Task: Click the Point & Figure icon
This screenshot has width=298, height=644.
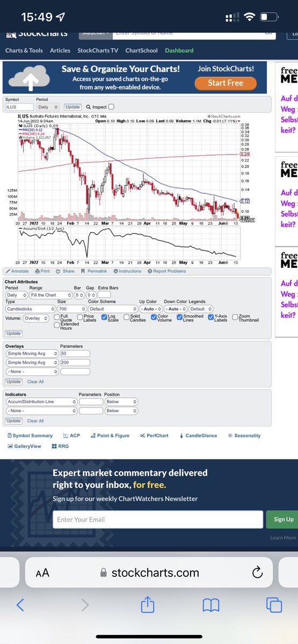Action: [93, 435]
